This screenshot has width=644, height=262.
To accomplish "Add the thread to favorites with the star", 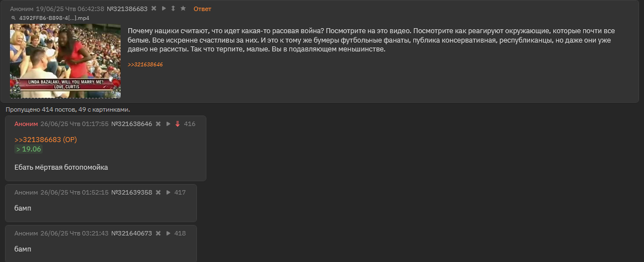I will [183, 9].
